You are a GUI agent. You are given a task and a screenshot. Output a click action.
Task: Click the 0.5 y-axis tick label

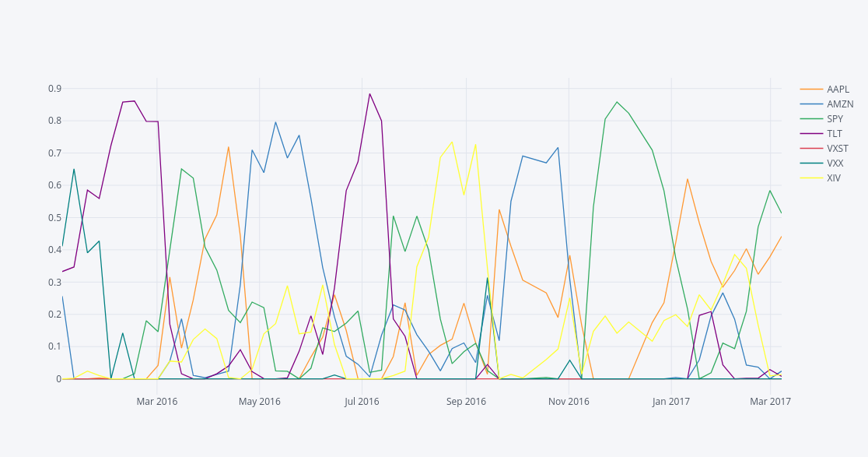(x=54, y=218)
